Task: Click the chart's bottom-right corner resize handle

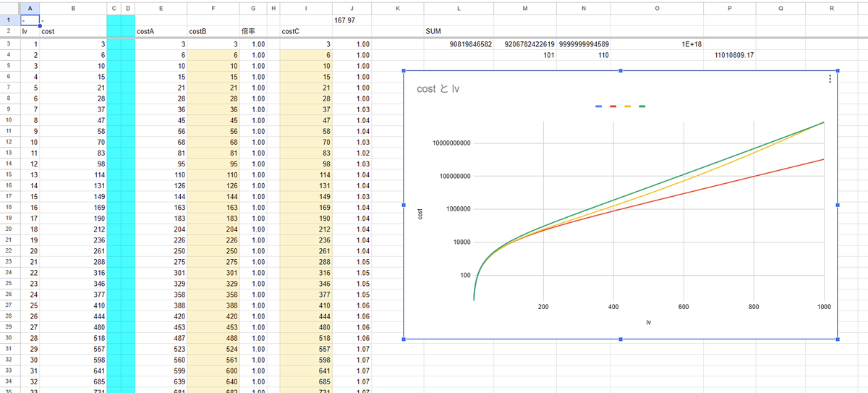Action: [x=838, y=339]
